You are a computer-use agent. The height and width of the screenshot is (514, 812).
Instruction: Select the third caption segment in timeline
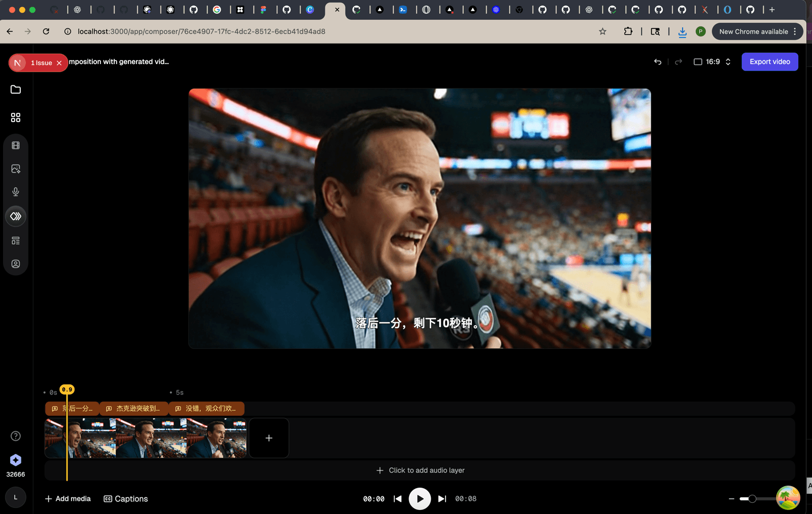tap(207, 408)
